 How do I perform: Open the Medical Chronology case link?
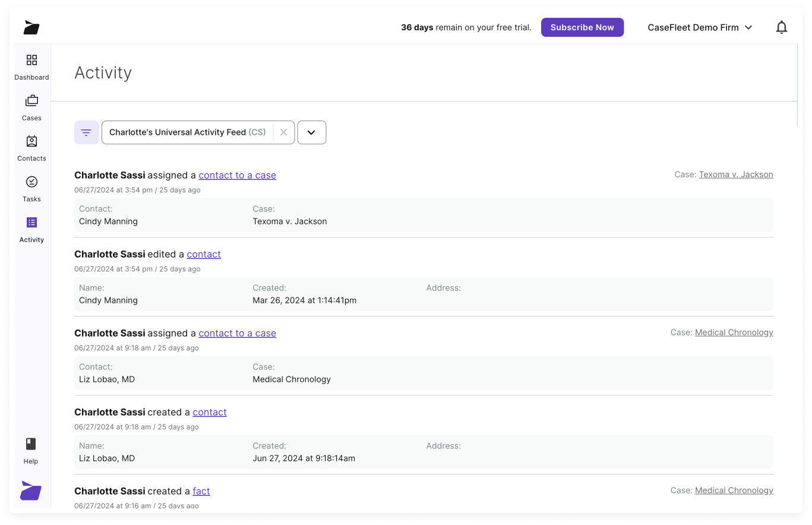[x=734, y=332]
